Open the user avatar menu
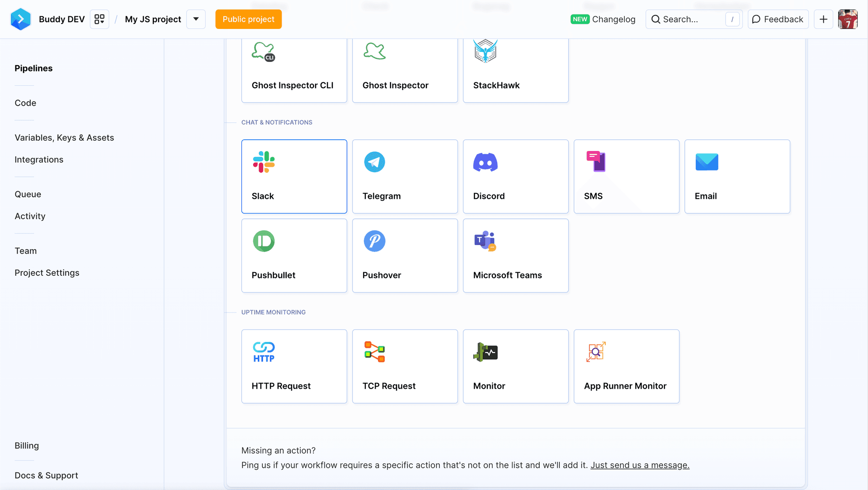Viewport: 868px width, 490px height. [848, 19]
